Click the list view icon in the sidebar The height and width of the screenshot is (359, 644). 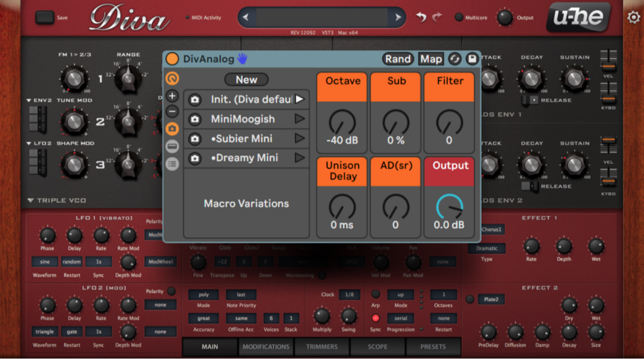point(172,164)
